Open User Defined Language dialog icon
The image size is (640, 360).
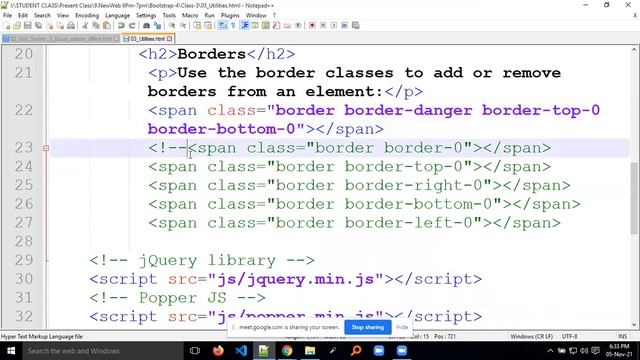tap(255, 25)
